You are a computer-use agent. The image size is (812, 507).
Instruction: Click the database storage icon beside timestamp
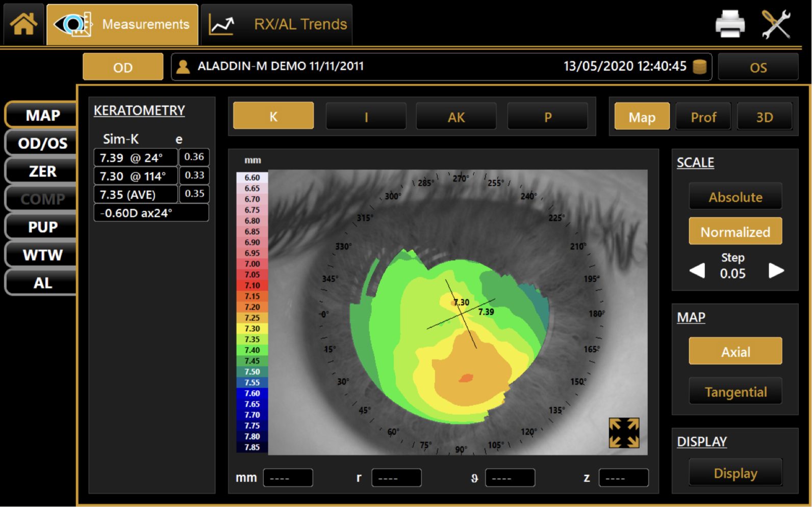[x=700, y=67]
